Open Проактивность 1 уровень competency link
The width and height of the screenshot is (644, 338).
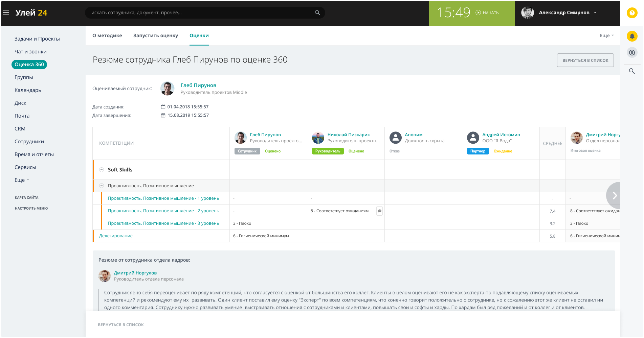163,198
